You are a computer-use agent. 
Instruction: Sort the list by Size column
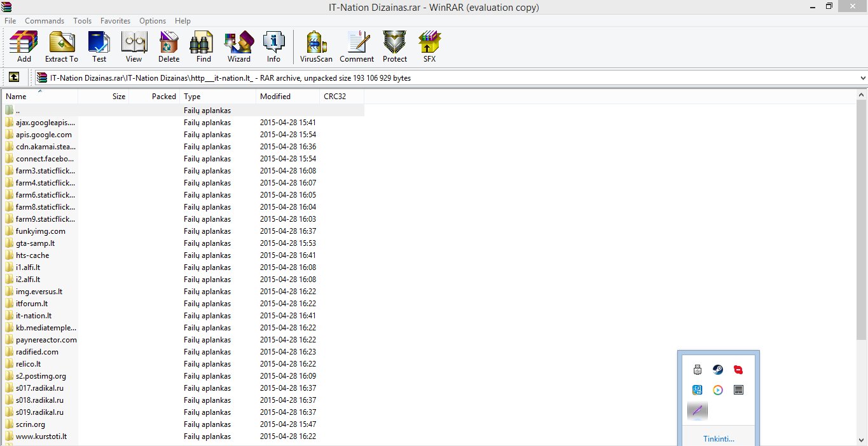104,97
